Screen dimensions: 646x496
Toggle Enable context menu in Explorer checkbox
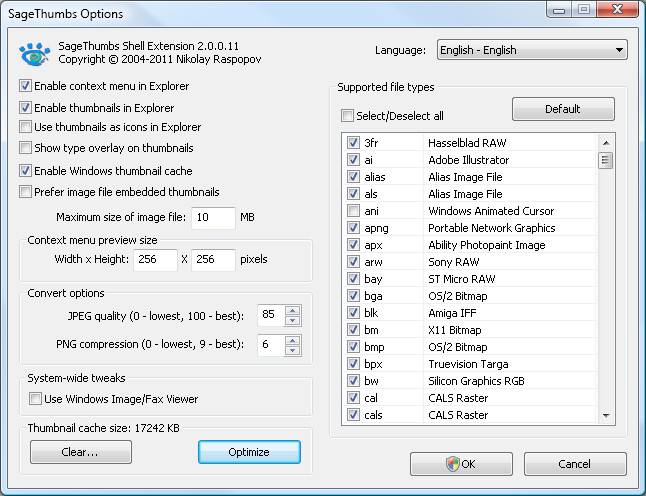click(25, 86)
